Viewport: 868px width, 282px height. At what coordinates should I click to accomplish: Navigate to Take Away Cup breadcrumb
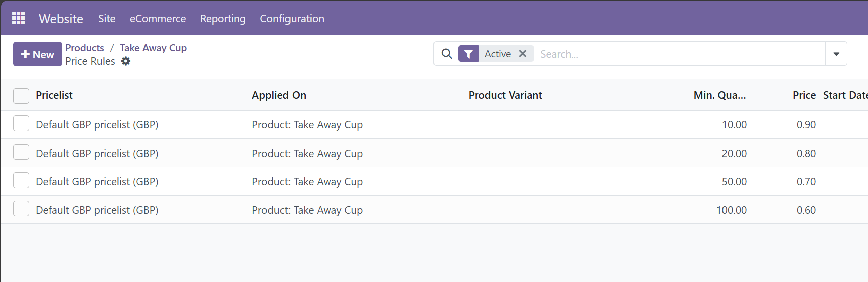pos(153,48)
